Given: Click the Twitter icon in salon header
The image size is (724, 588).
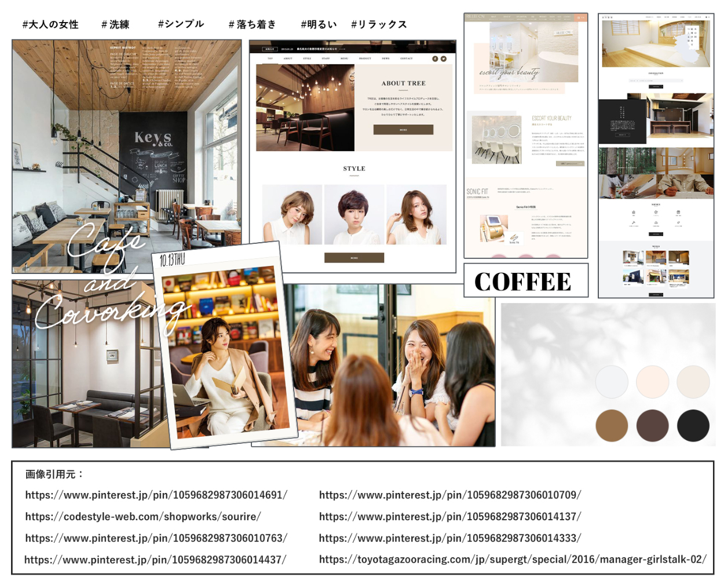Looking at the screenshot, I should point(444,59).
